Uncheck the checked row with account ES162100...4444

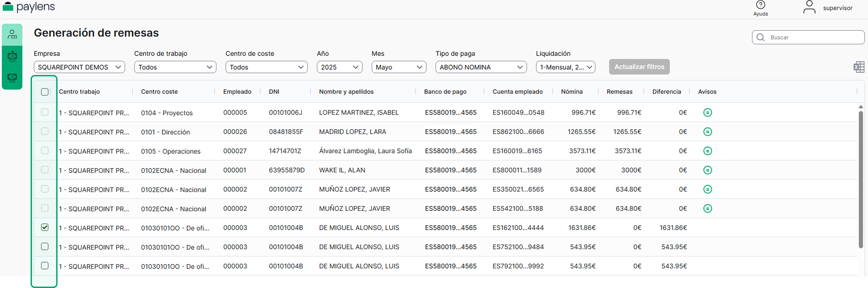pyautogui.click(x=45, y=228)
